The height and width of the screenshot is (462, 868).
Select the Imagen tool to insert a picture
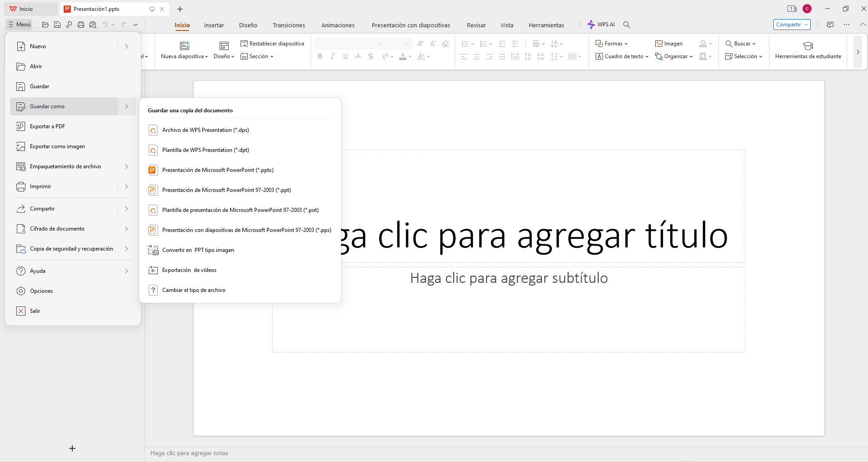pyautogui.click(x=668, y=43)
